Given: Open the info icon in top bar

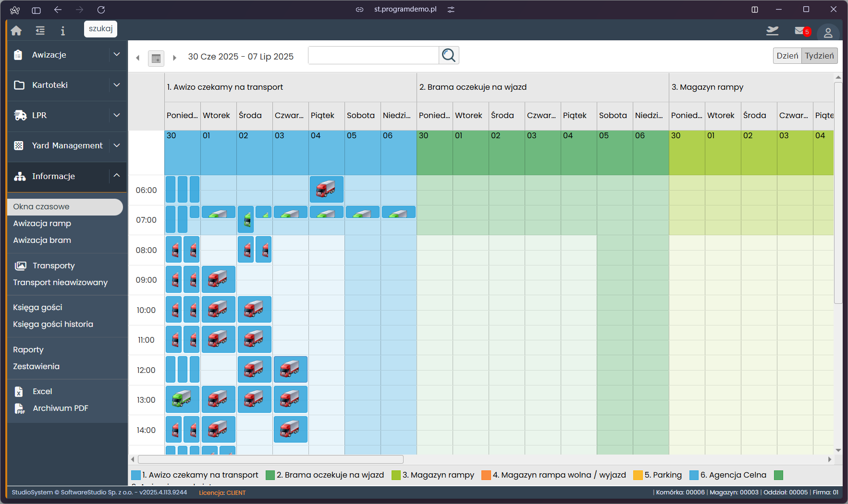Looking at the screenshot, I should tap(62, 31).
